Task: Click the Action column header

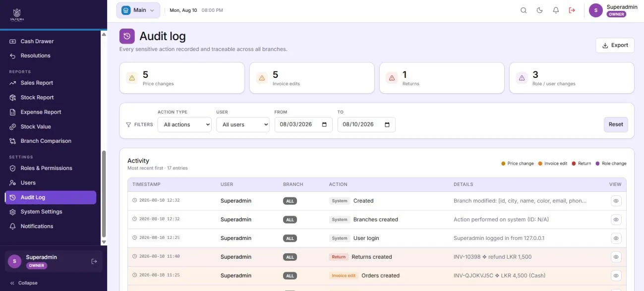Action: [x=338, y=184]
